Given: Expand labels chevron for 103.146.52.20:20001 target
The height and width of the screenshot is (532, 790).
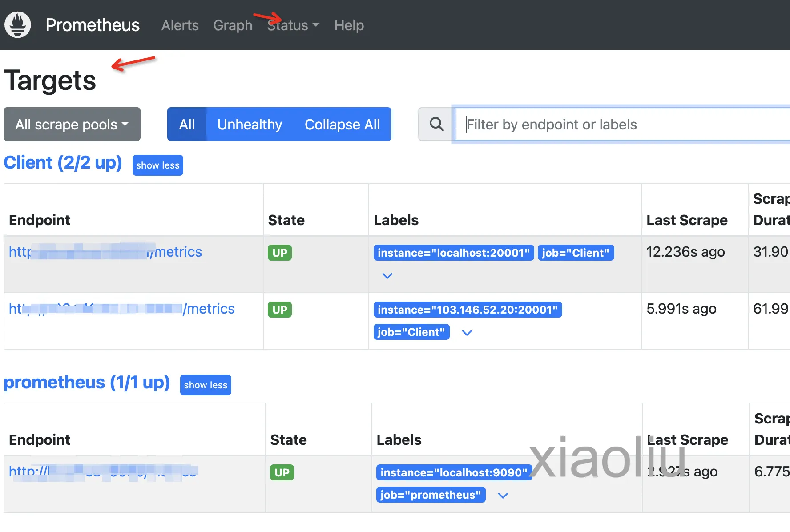Looking at the screenshot, I should tap(467, 332).
